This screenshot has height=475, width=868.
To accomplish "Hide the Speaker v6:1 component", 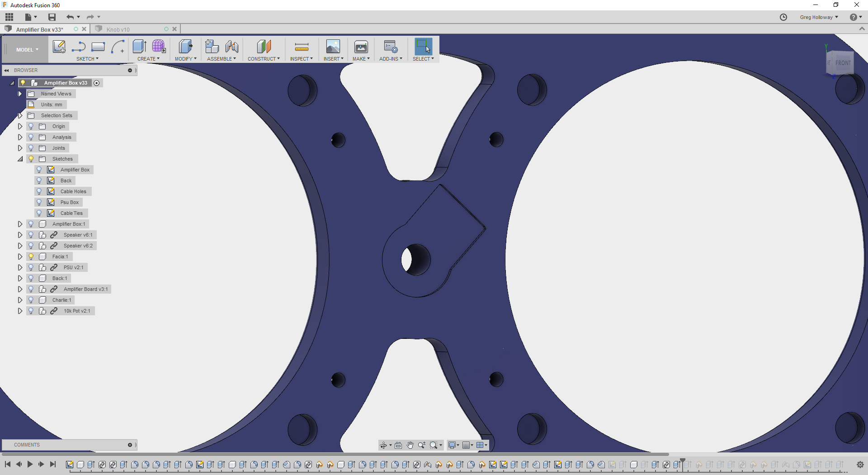I will (x=31, y=235).
